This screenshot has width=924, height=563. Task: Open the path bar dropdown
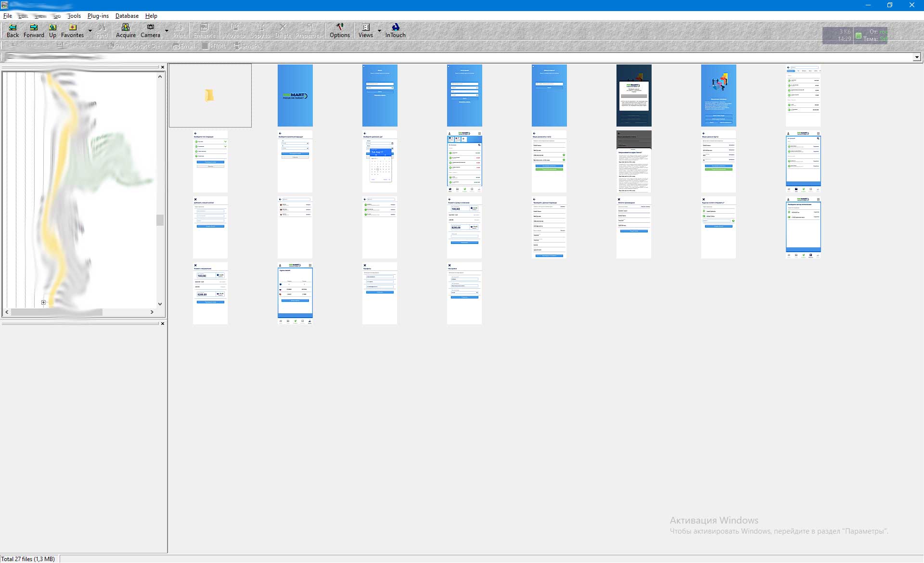click(x=917, y=57)
